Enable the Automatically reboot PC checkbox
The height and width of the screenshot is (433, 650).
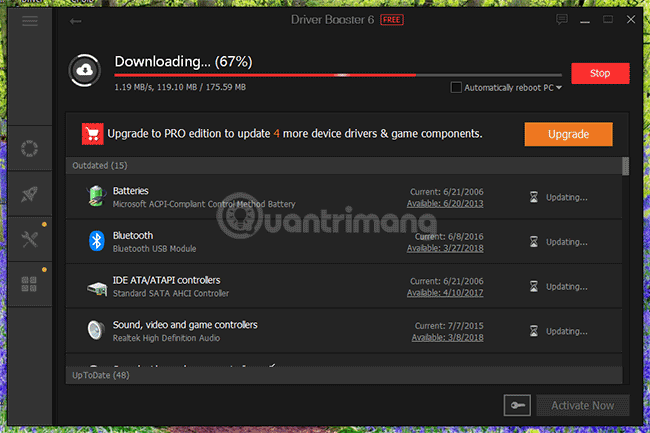pyautogui.click(x=456, y=87)
